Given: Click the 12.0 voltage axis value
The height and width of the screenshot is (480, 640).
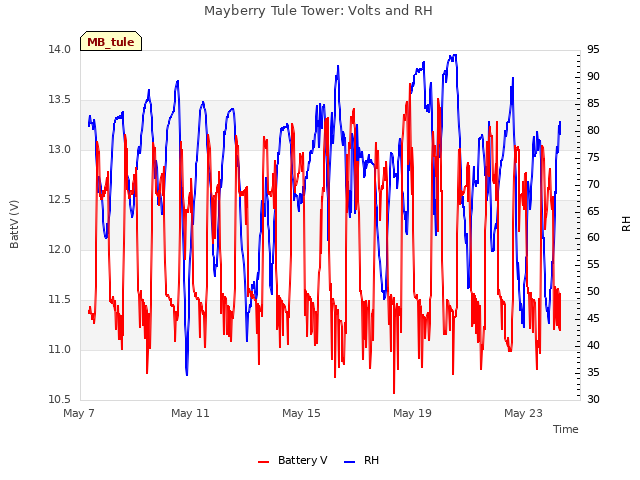Looking at the screenshot, I should point(60,249).
